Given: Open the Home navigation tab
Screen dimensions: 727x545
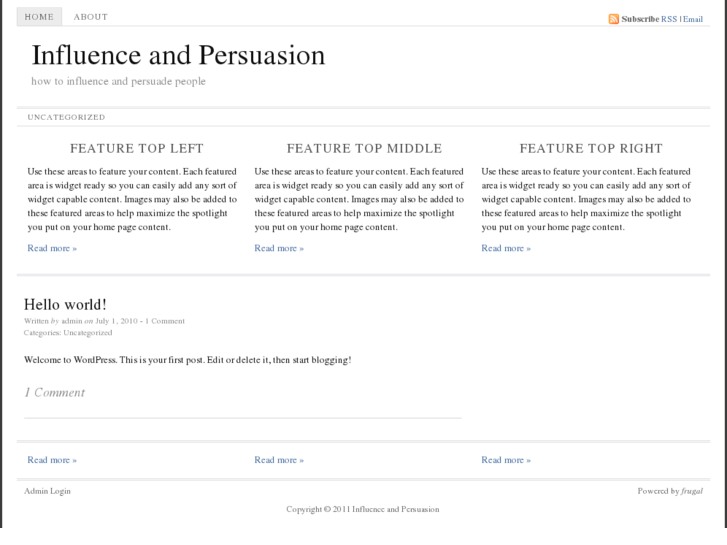Looking at the screenshot, I should pos(39,17).
